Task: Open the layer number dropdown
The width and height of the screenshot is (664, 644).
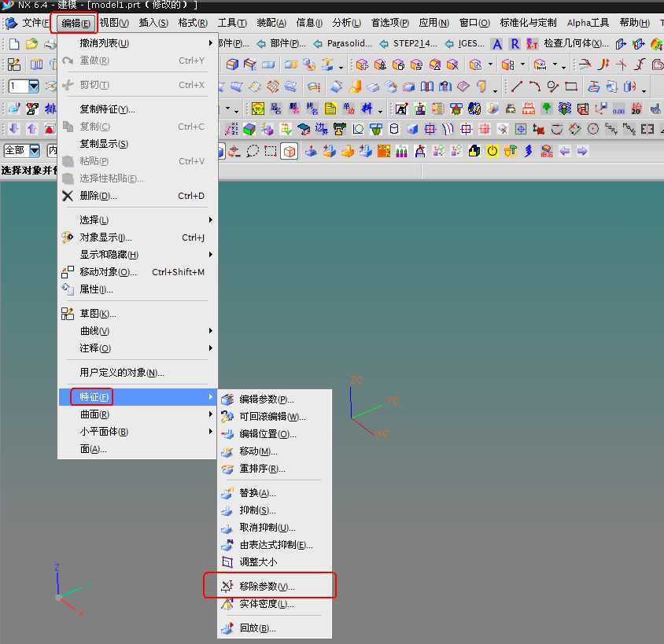Action: [34, 86]
